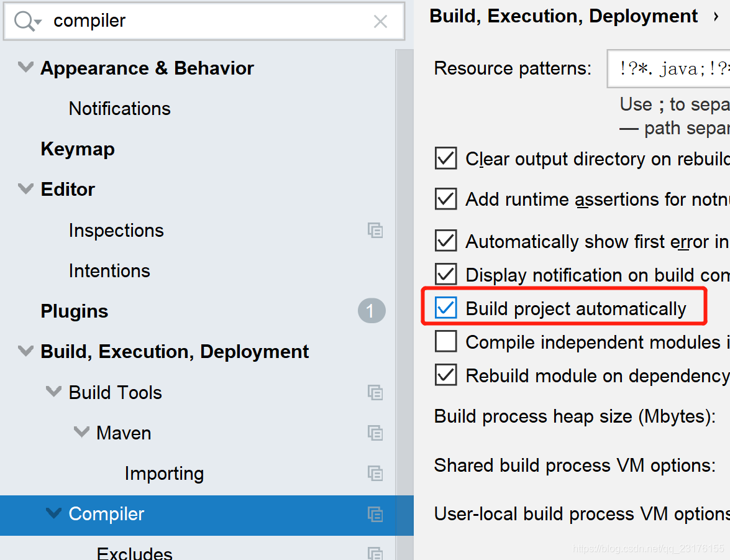Viewport: 730px width, 560px height.
Task: Open the Intentions settings page
Action: coord(109,271)
